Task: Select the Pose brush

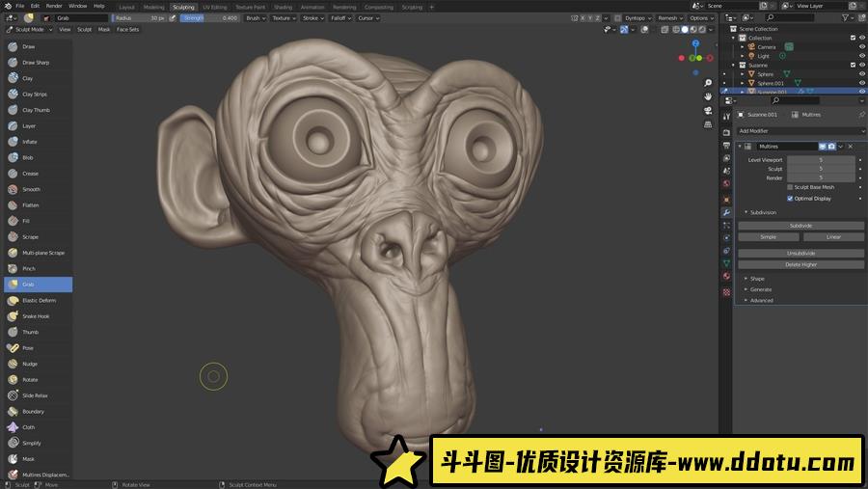Action: tap(38, 348)
